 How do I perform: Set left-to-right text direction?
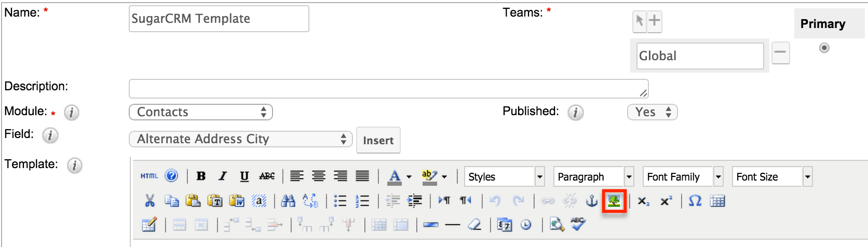(444, 200)
